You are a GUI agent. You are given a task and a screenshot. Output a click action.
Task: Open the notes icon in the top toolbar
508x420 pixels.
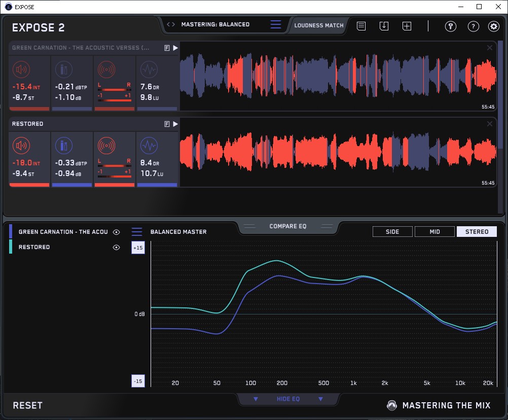(x=361, y=26)
